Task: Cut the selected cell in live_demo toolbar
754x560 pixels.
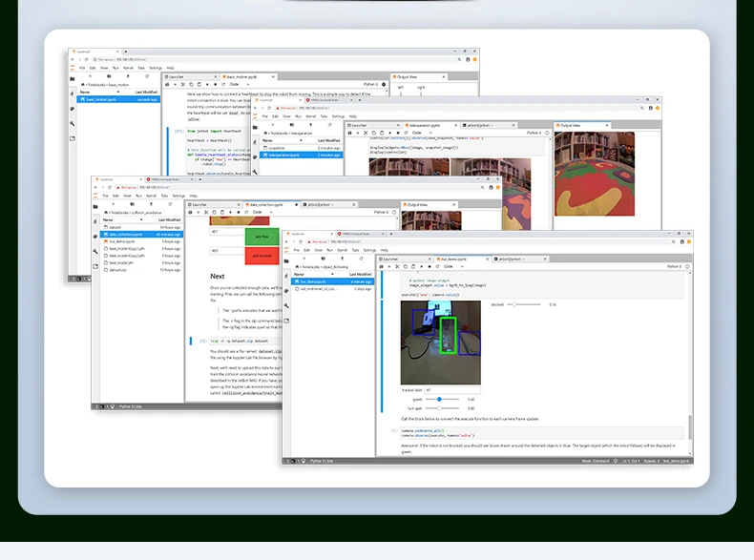Action: [x=399, y=266]
